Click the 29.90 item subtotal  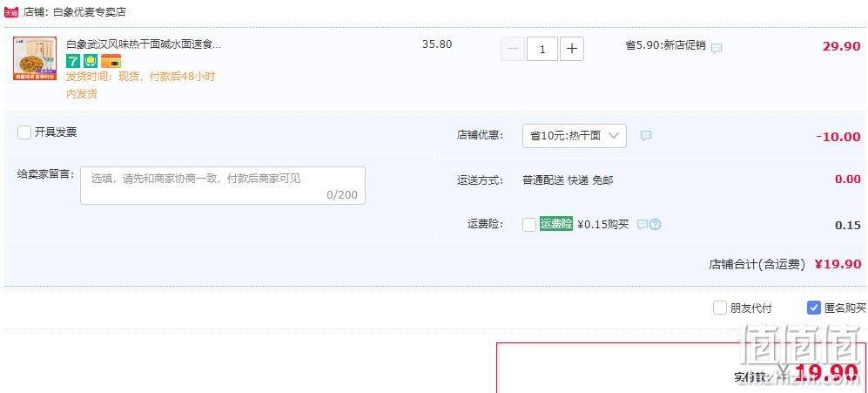[841, 46]
